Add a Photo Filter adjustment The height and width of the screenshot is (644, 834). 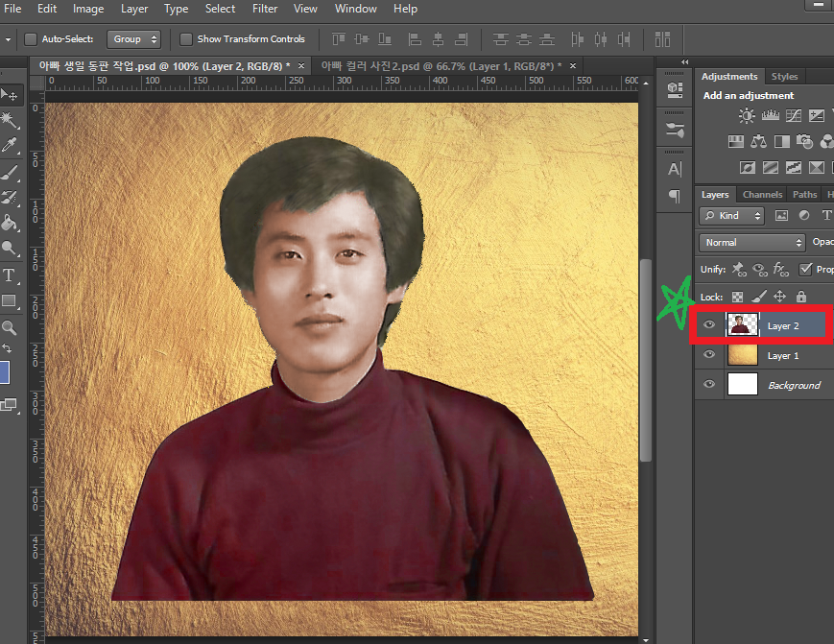805,141
